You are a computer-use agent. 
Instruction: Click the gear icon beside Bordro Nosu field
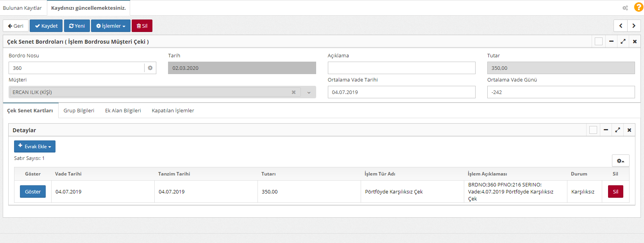click(150, 68)
